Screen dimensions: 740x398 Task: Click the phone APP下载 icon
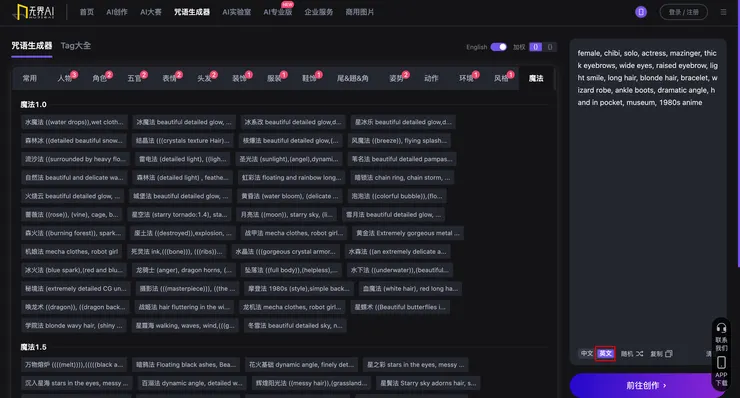coord(721,363)
